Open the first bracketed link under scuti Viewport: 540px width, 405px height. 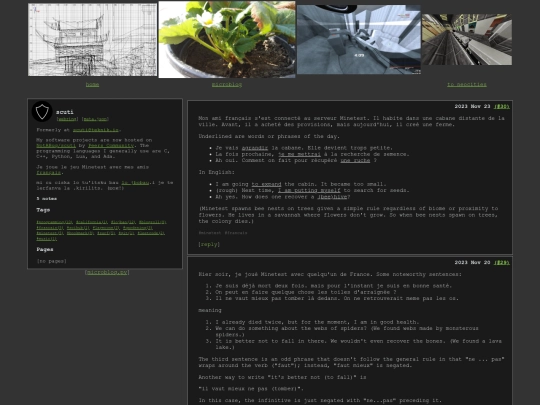pyautogui.click(x=67, y=119)
